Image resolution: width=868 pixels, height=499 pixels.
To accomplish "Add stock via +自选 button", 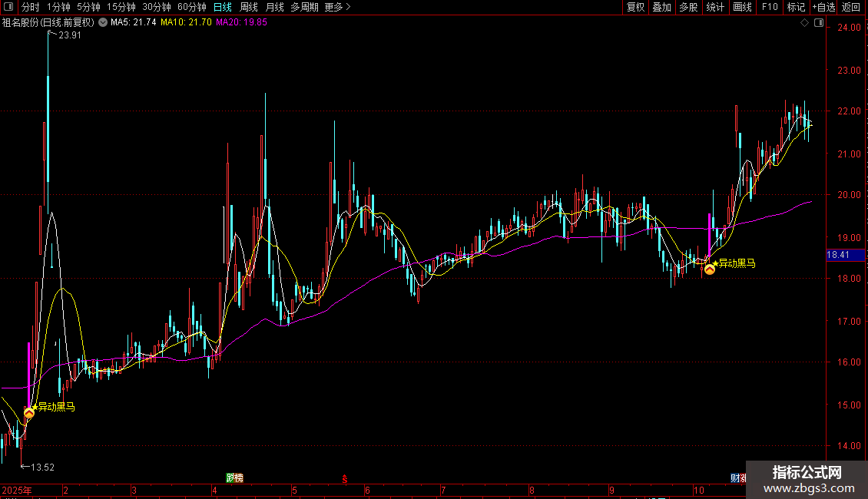I will (823, 7).
